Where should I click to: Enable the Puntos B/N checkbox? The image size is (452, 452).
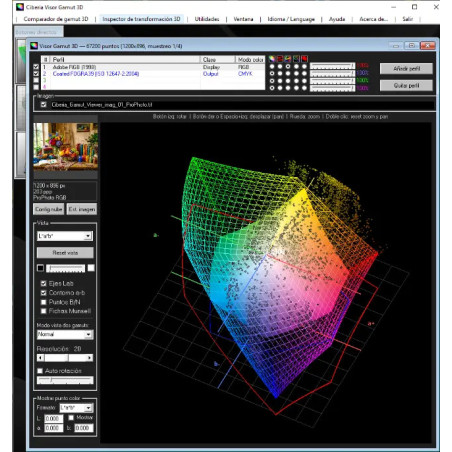pos(43,302)
